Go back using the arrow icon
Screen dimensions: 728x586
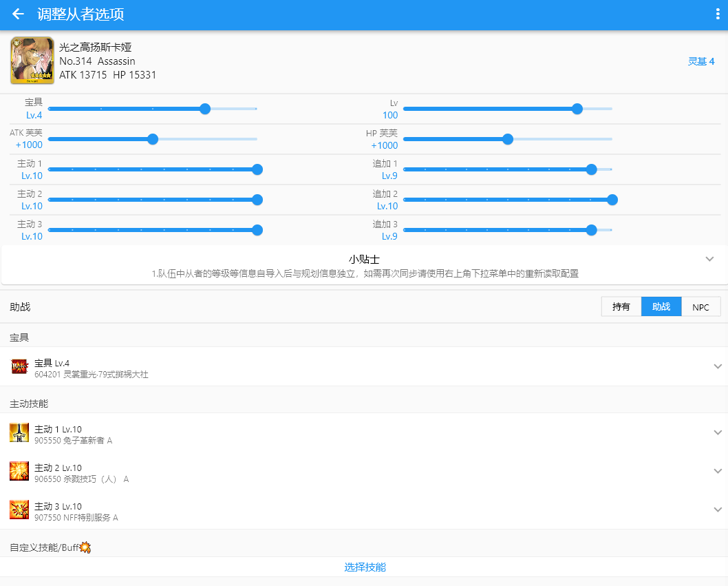[x=18, y=14]
